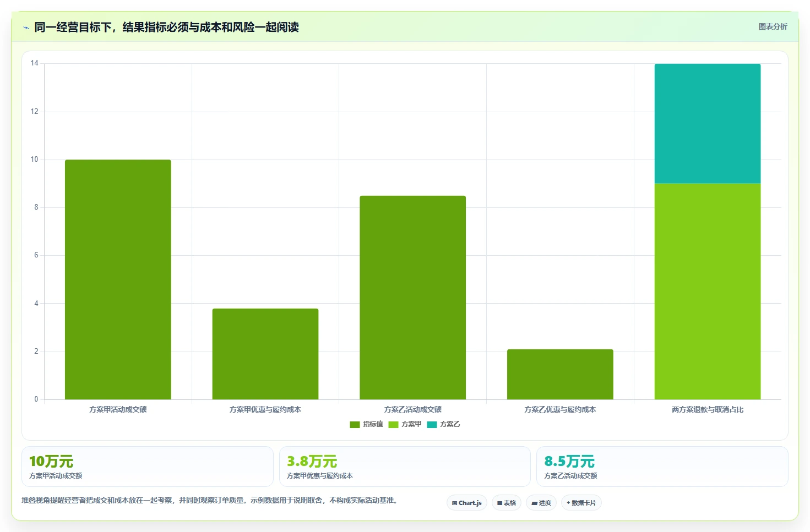
Task: Click the 方案乙活动成交额 bar in the chart
Action: pyautogui.click(x=412, y=298)
